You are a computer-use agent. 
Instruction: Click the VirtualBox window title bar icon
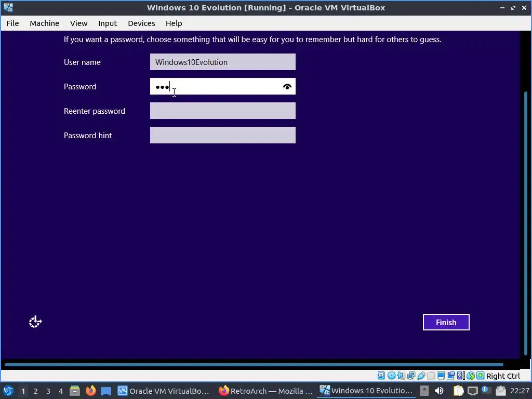coord(8,7)
